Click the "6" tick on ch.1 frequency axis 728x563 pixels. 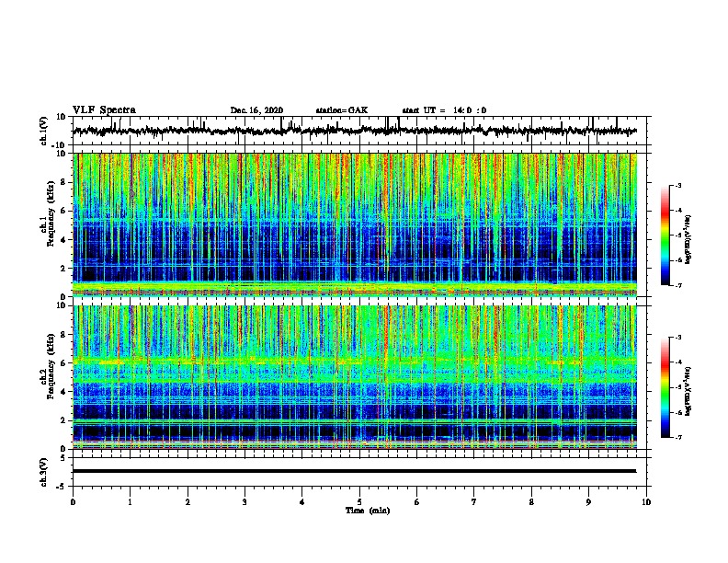point(64,211)
